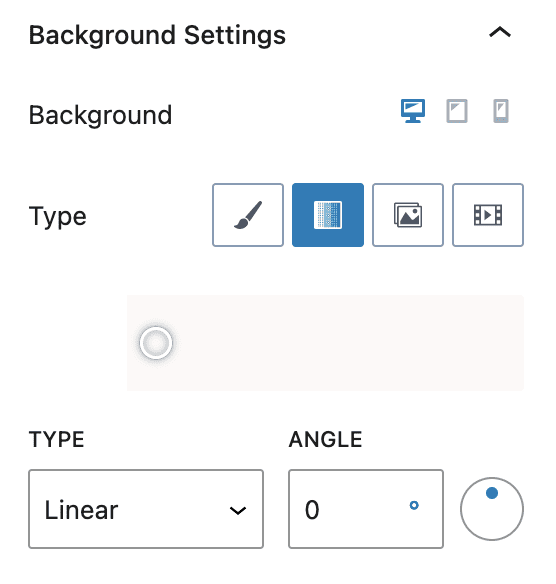556x584 pixels.
Task: Click the middle of the gradient preview bar
Action: click(x=325, y=343)
